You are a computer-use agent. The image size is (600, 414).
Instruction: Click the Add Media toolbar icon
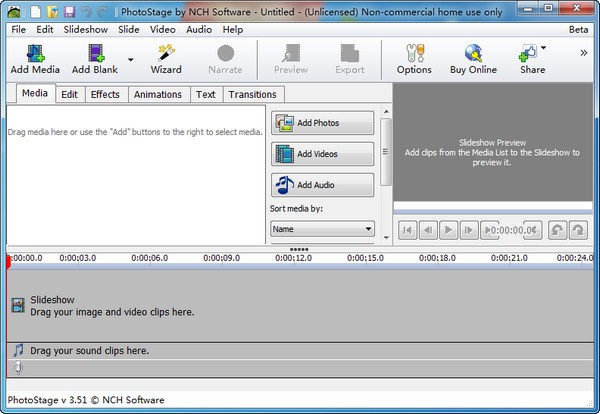(x=35, y=53)
